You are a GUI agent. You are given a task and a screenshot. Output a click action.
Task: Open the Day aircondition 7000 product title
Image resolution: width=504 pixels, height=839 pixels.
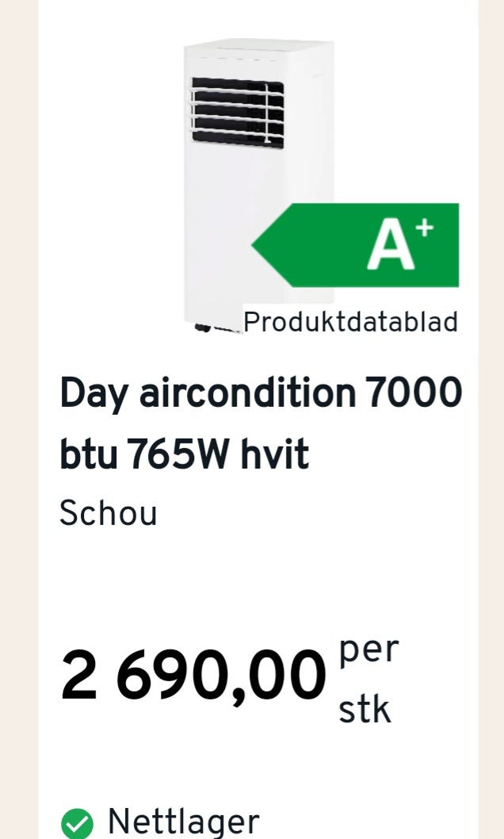[x=260, y=393]
